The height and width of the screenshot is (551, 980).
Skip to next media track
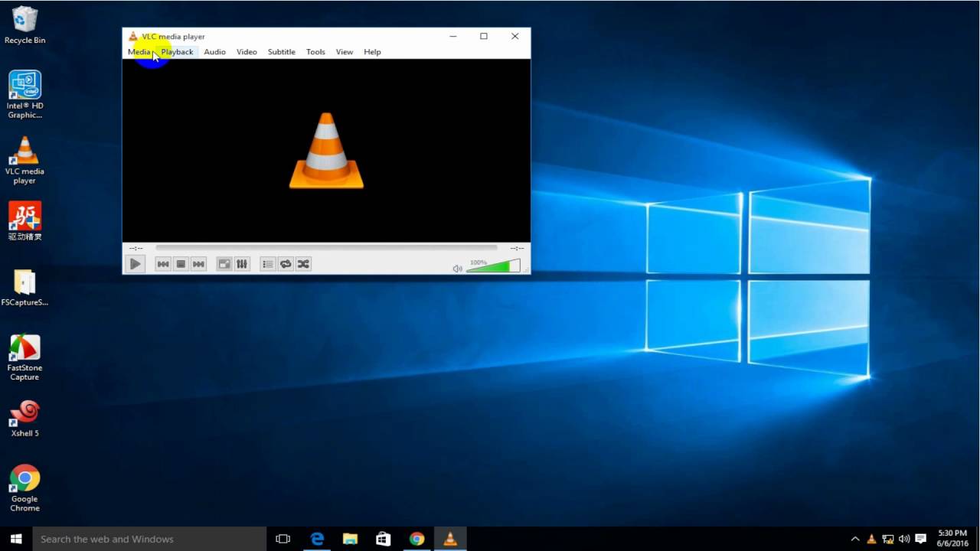point(198,264)
